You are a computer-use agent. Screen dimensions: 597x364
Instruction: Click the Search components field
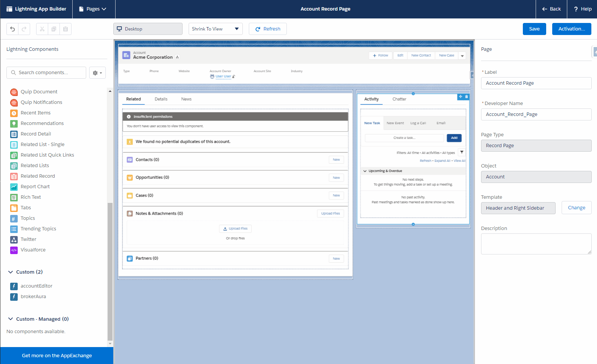coord(46,73)
